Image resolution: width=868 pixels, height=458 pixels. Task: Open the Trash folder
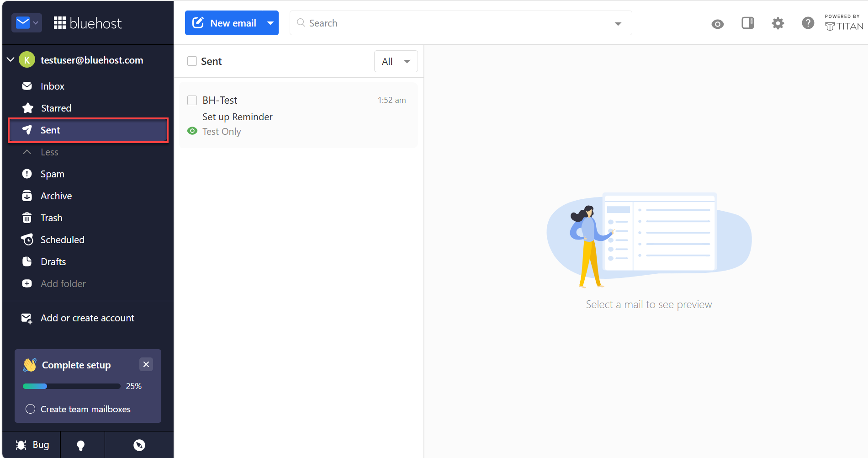[x=88, y=218]
